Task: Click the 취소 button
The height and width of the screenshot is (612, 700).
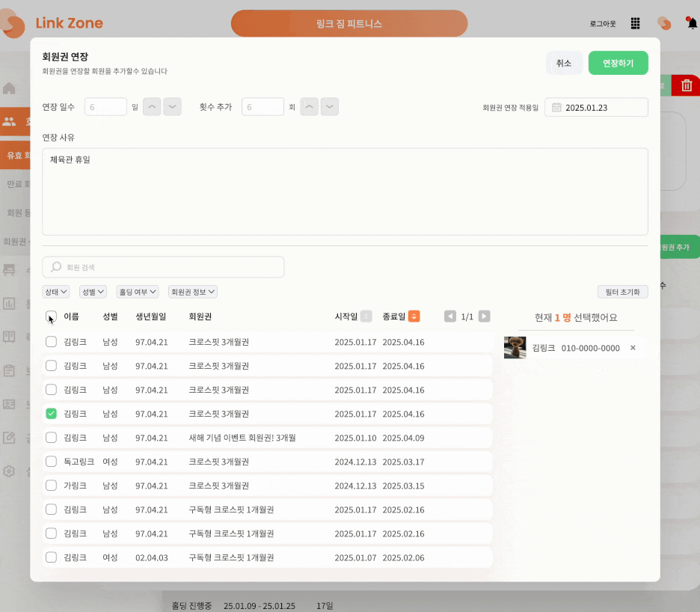Action: (x=565, y=63)
